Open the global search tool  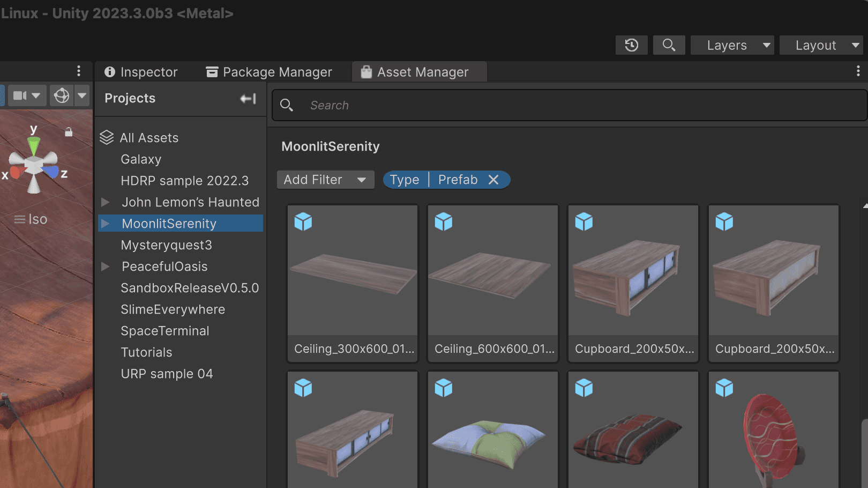click(669, 45)
